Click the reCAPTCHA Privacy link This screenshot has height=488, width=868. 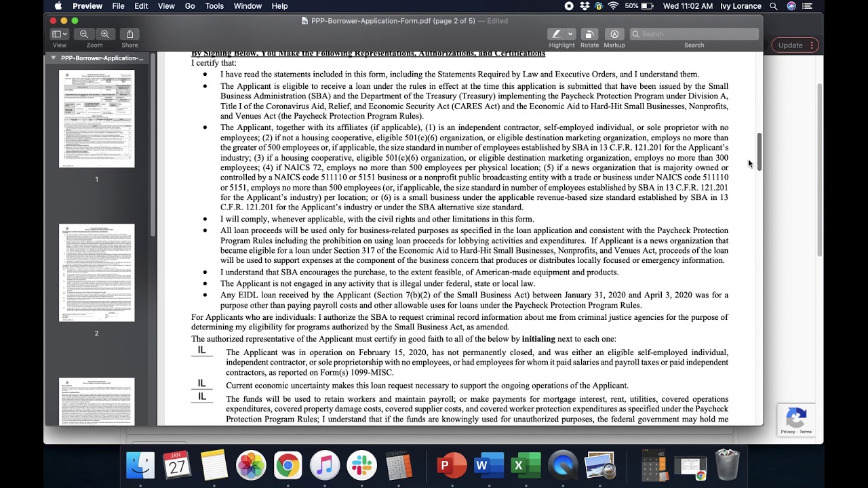pos(787,432)
